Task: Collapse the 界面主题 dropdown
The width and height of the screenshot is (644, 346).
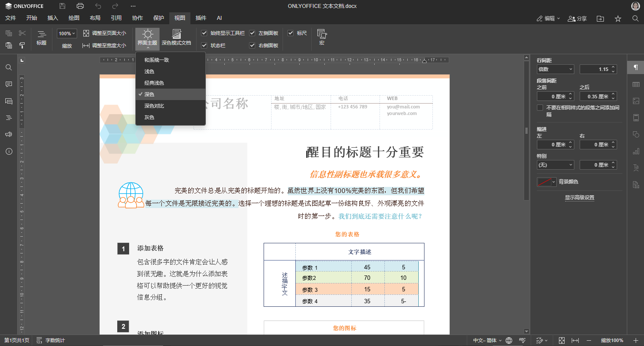Action: click(x=147, y=38)
